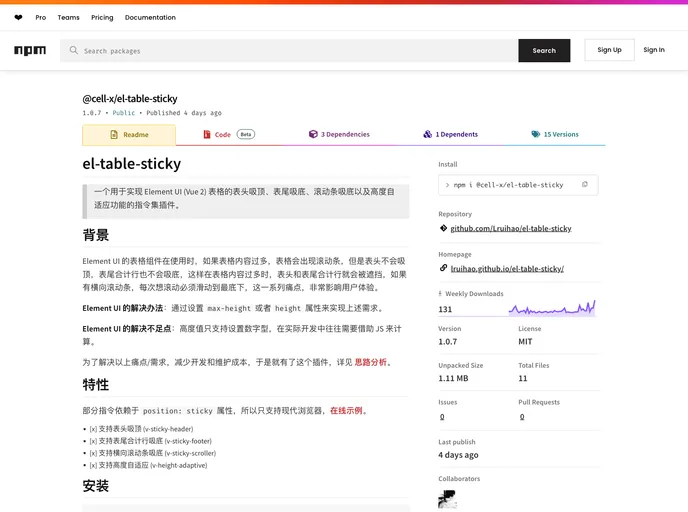This screenshot has height=512, width=688.
Task: Open the Issues count link
Action: (x=442, y=416)
